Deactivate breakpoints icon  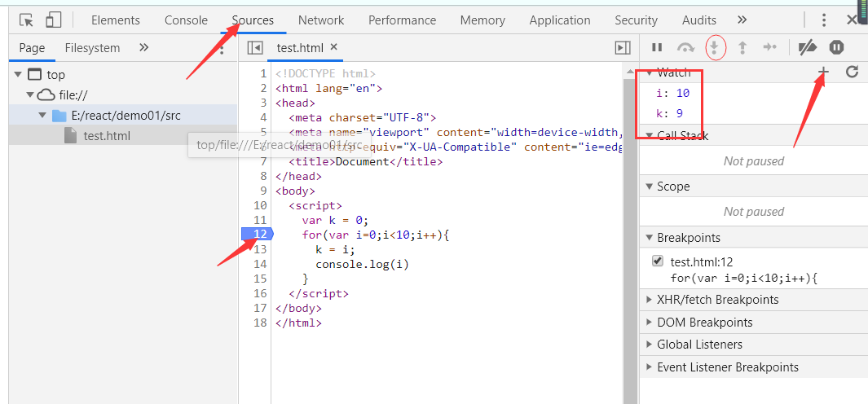(x=807, y=48)
